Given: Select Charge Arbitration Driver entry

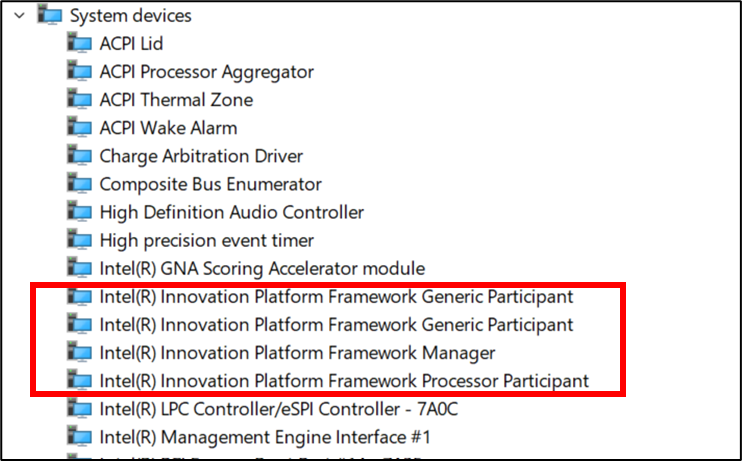Looking at the screenshot, I should [201, 156].
